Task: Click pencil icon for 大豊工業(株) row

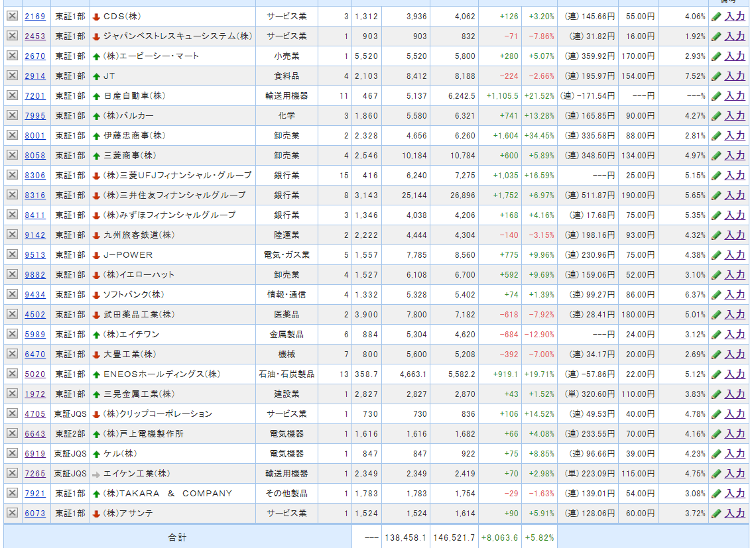Action: 716,355
